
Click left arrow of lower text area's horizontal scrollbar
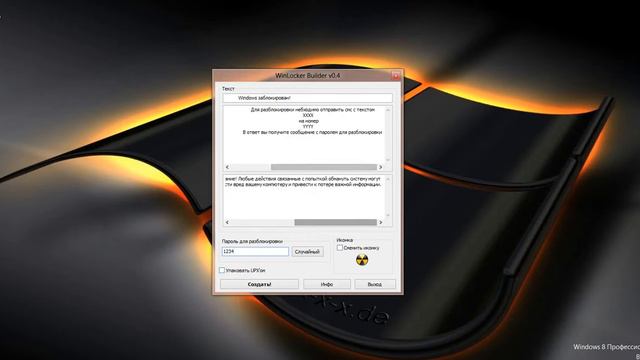(x=227, y=222)
